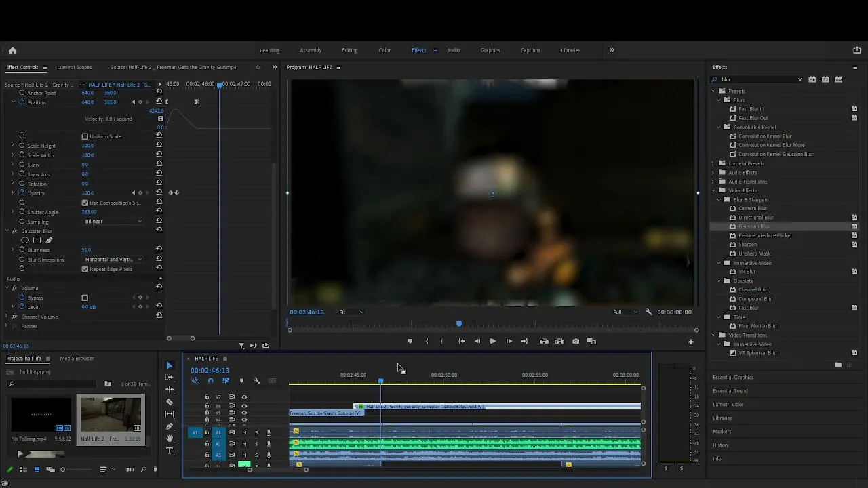Expand the Channel Volume effect
868x488 pixels.
(7, 317)
